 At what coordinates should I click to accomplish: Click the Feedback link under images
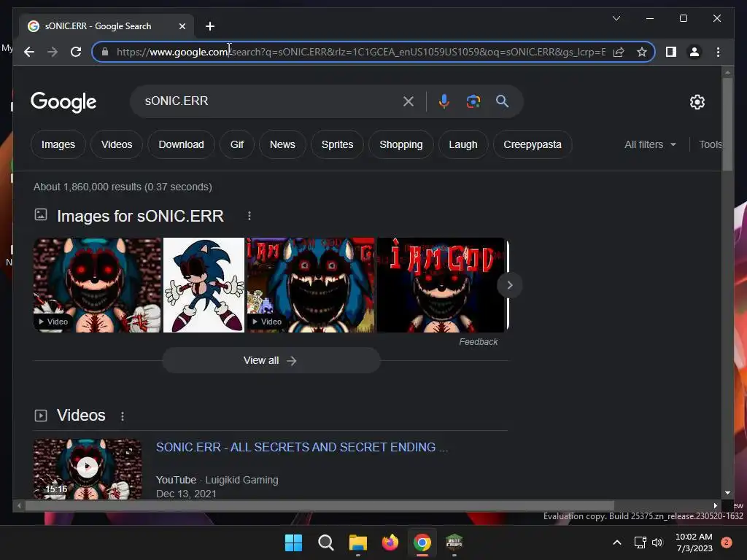(479, 342)
